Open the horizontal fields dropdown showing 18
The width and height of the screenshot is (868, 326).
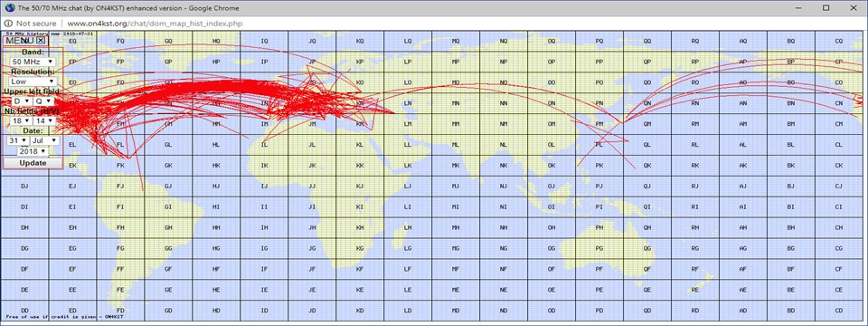tap(20, 120)
